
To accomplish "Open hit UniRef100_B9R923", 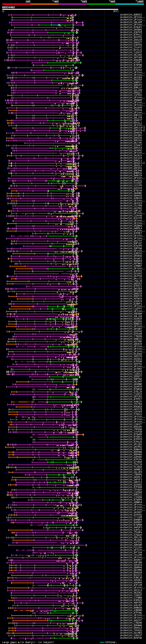I will (x=131, y=15).
